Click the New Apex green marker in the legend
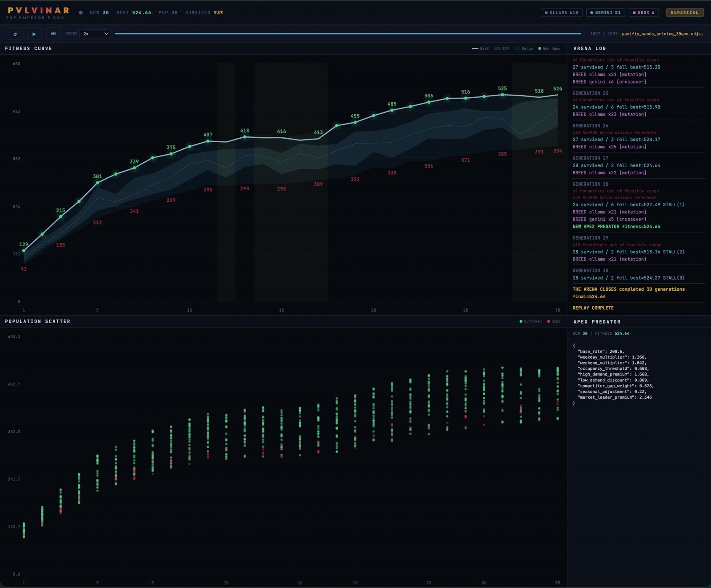Viewport: 711px width, 588px height. pos(539,48)
